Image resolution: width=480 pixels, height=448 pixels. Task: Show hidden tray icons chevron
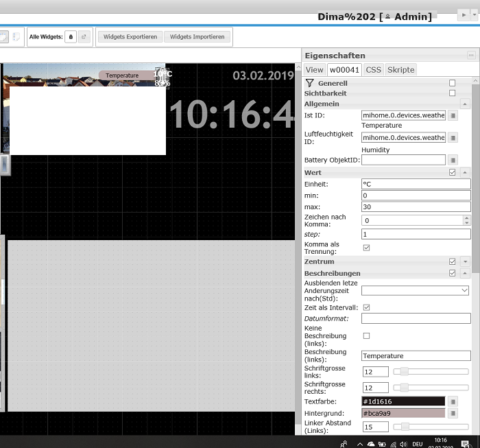(360, 444)
